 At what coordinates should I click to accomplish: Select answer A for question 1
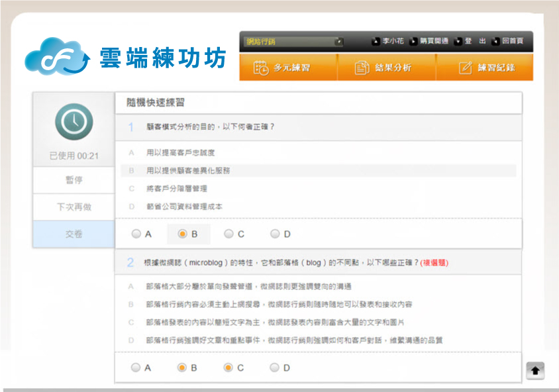pyautogui.click(x=136, y=234)
